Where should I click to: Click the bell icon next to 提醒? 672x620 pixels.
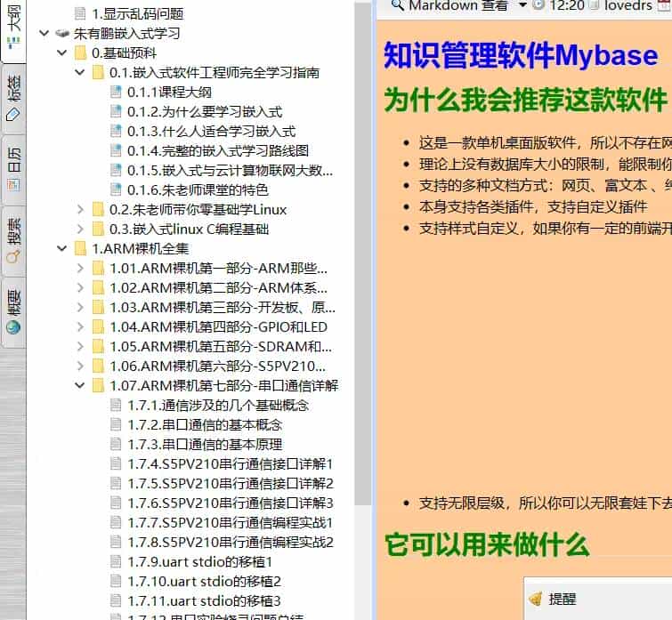pyautogui.click(x=536, y=599)
